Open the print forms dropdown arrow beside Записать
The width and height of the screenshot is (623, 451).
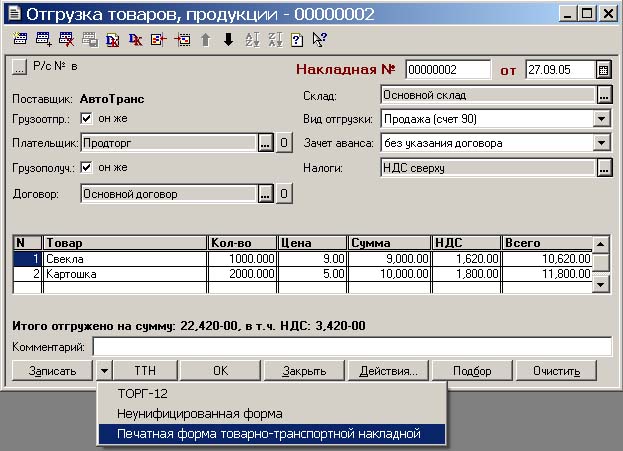104,371
